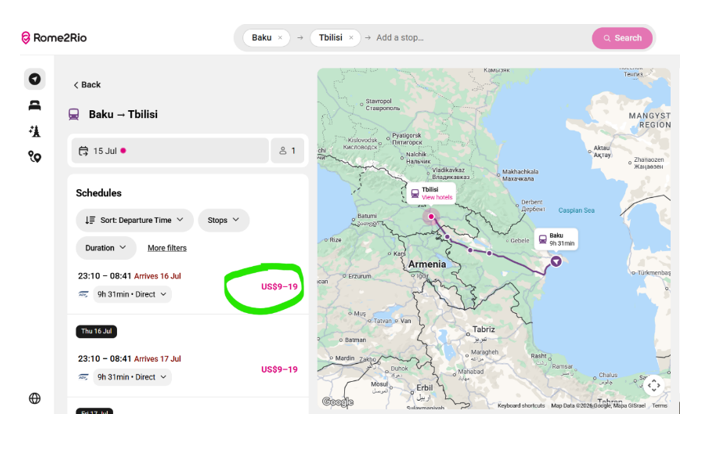Remove Baku from the route
The width and height of the screenshot is (712, 453).
(280, 38)
